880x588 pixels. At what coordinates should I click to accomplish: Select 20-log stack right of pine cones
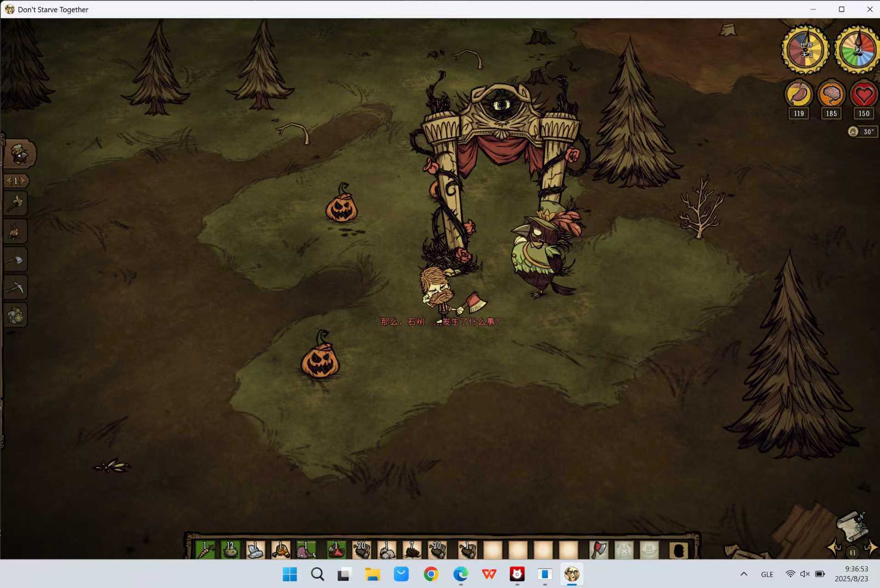[x=437, y=549]
